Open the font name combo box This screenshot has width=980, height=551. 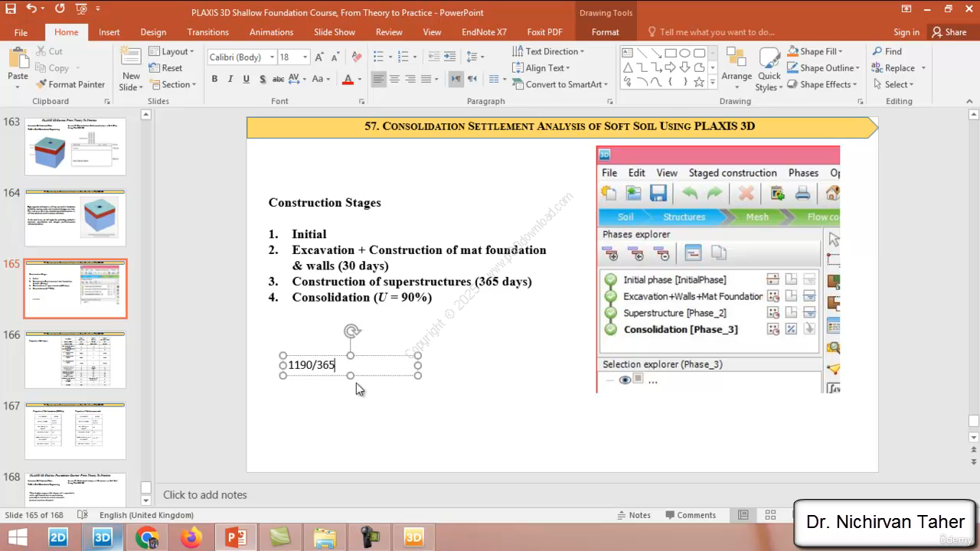coord(241,57)
